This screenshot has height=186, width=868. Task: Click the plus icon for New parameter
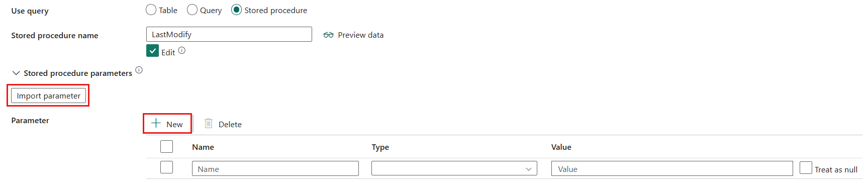pos(156,123)
